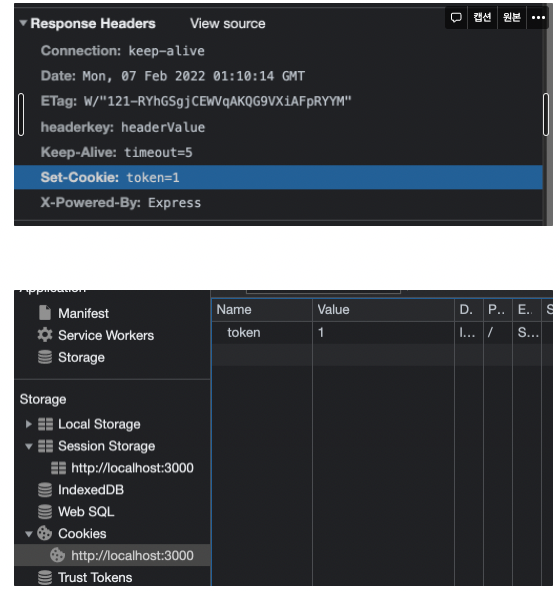Click the P.. (Path) column header

[498, 310]
